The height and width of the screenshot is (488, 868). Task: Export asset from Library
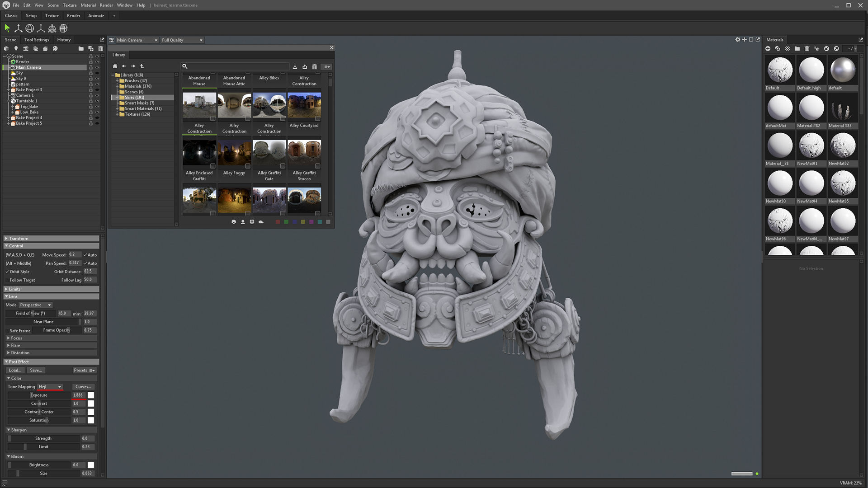pos(305,67)
